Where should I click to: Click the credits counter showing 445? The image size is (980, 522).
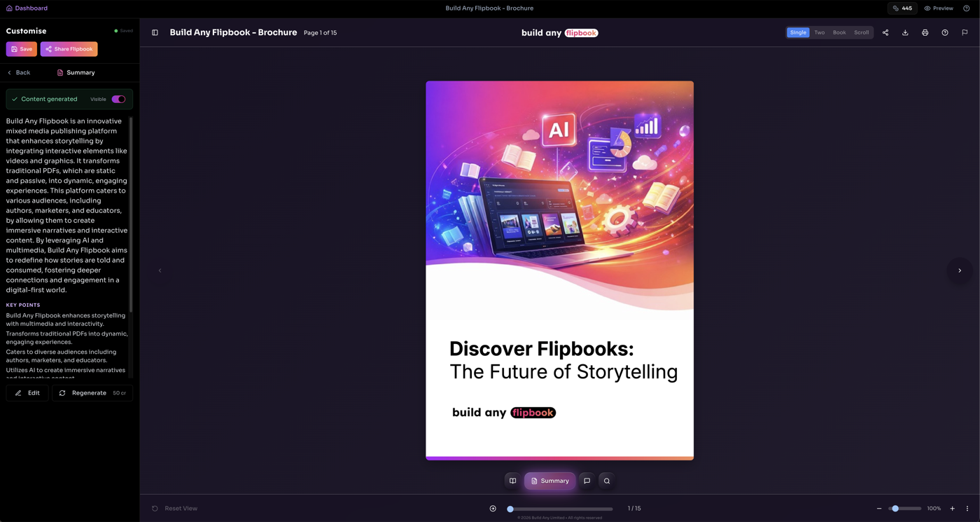coord(902,8)
